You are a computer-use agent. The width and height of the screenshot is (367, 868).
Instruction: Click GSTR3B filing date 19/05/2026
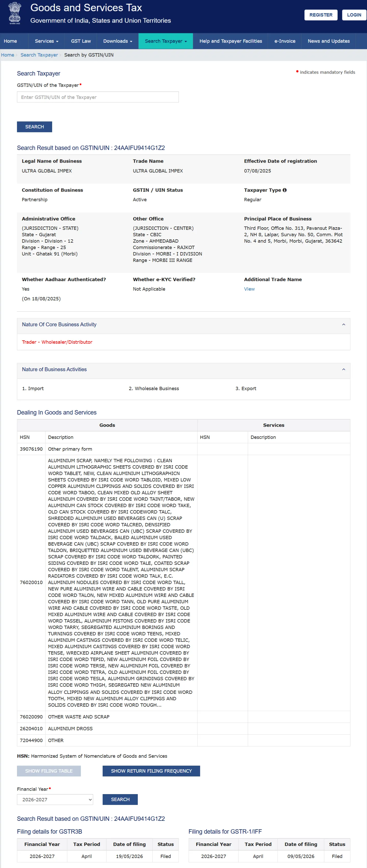click(130, 856)
